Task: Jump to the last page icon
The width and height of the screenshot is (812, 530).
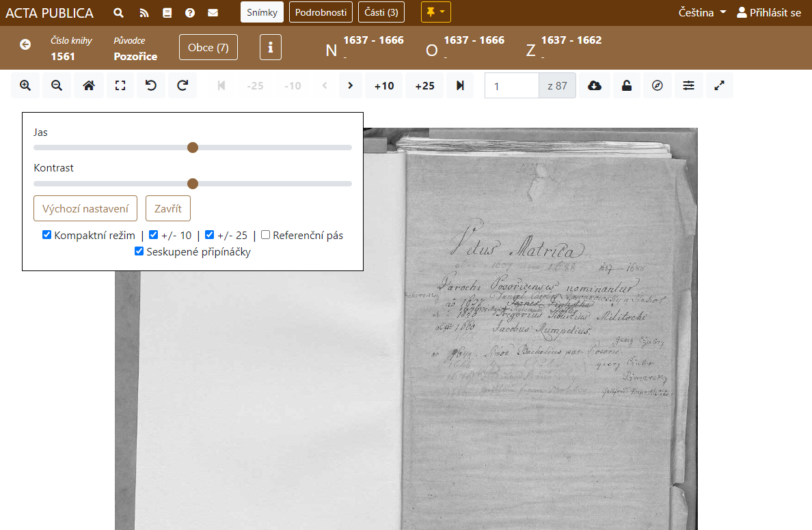Action: click(460, 86)
